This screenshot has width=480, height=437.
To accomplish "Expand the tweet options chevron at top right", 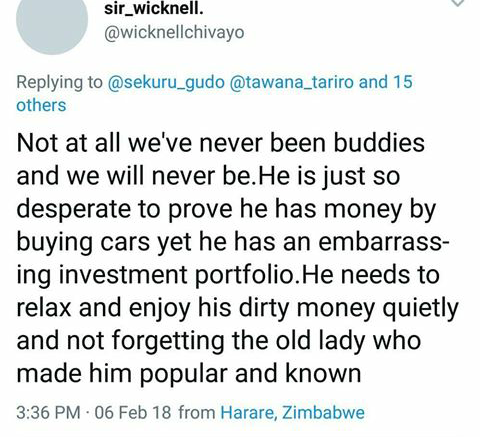I will [x=458, y=3].
